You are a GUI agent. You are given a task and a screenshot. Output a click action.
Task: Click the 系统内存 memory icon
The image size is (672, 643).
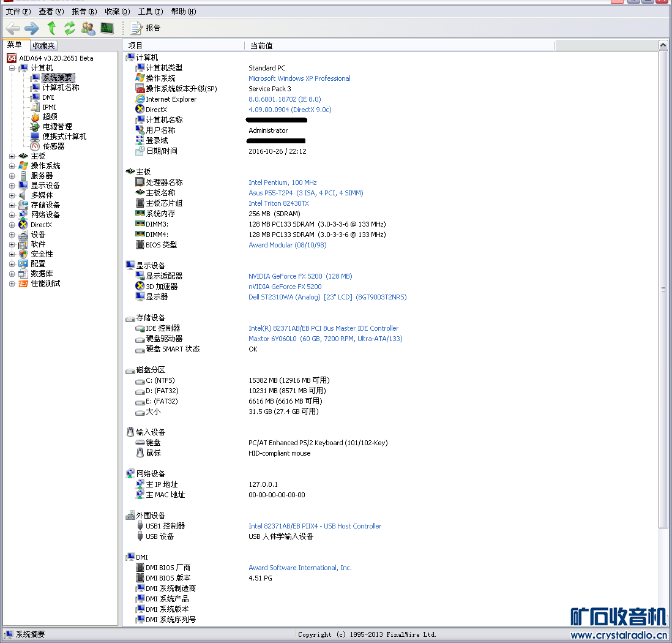(x=140, y=213)
